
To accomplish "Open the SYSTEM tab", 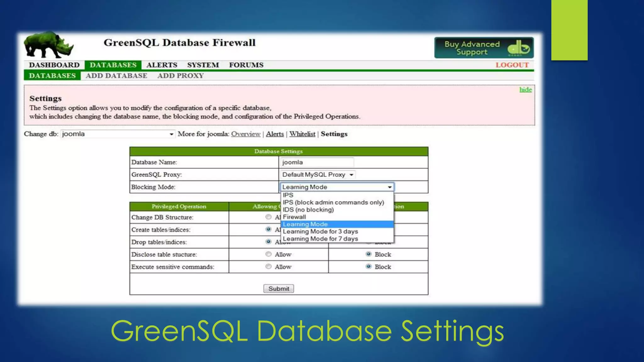I will 203,65.
